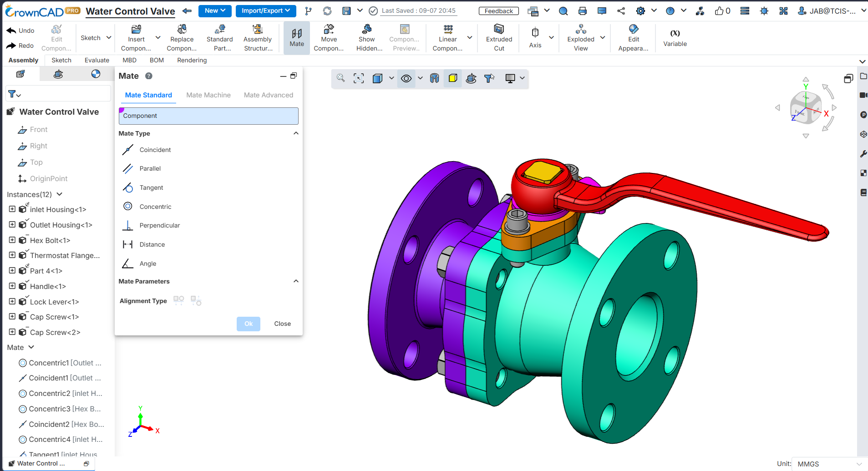
Task: Select the yellow shaded display style swatch
Action: [452, 78]
